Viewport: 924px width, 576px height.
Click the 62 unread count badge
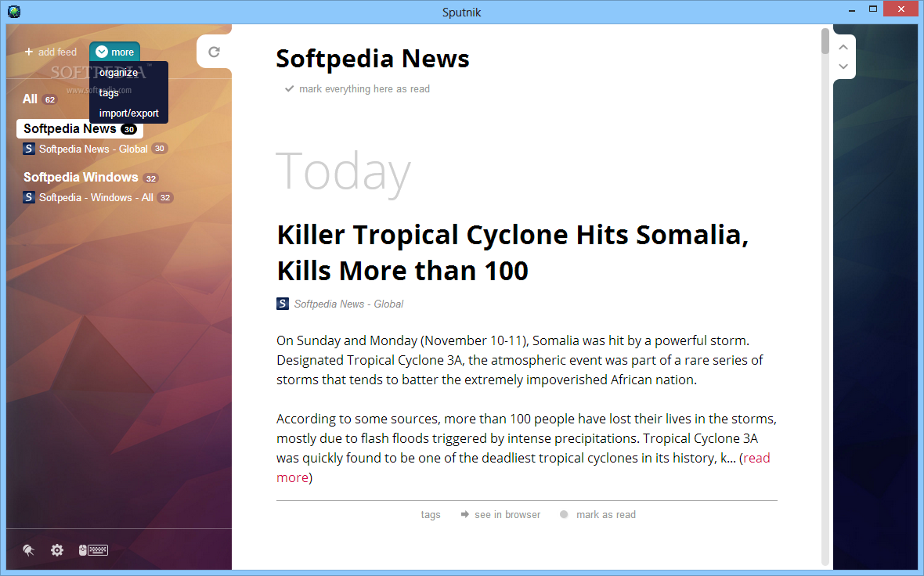tap(50, 99)
